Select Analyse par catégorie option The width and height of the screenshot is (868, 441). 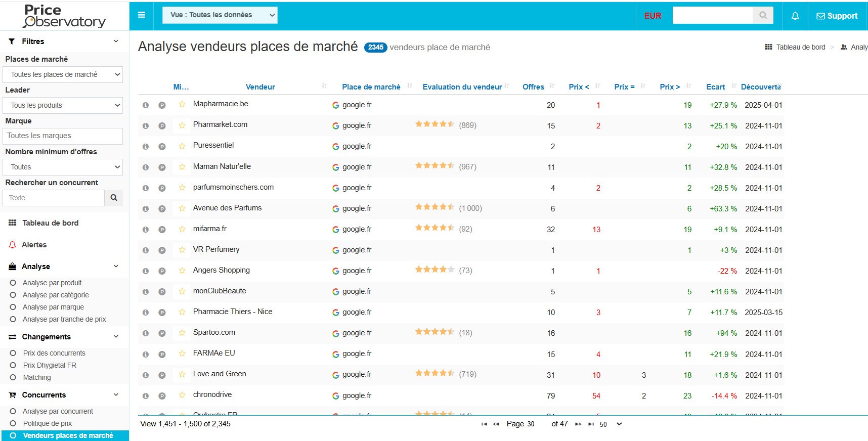(56, 295)
